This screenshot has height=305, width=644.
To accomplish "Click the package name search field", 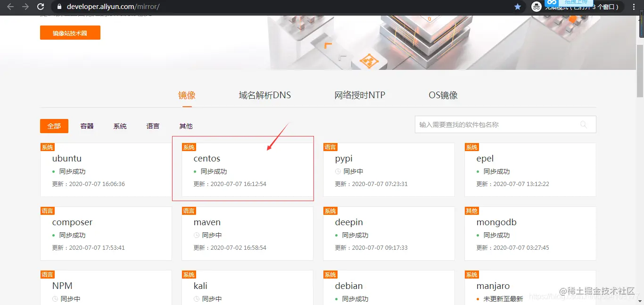I will click(x=505, y=125).
